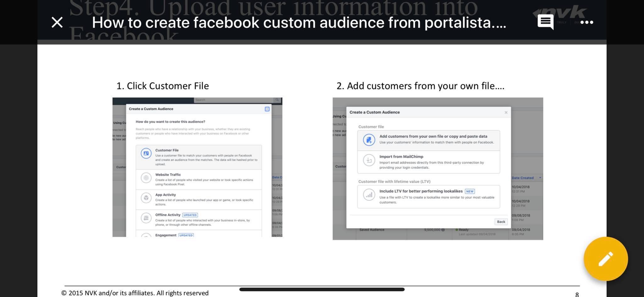Click 'How do you want to create this audience?'
The height and width of the screenshot is (297, 644).
pos(170,121)
